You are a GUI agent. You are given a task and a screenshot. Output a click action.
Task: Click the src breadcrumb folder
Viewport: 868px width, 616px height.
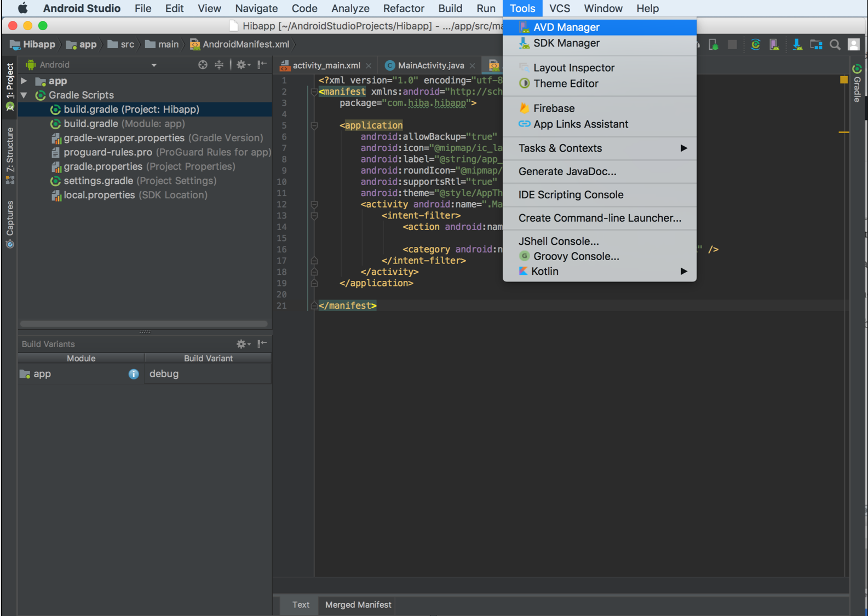coord(121,44)
